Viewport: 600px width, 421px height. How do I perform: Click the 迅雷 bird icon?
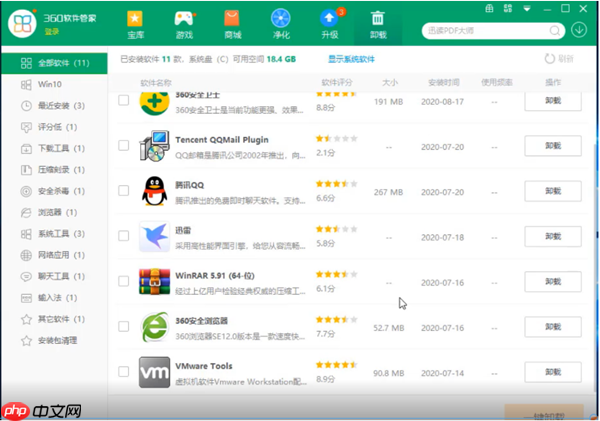coord(154,236)
